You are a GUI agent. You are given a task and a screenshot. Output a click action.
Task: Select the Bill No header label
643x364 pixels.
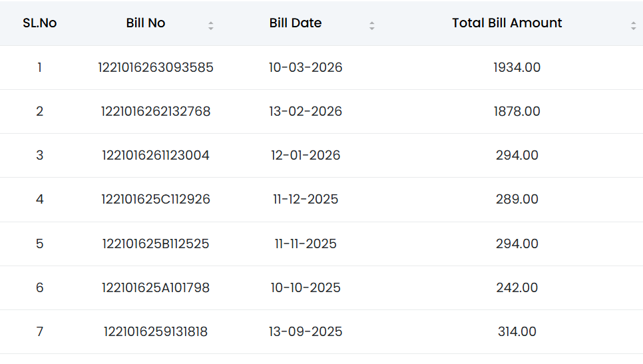coord(146,23)
